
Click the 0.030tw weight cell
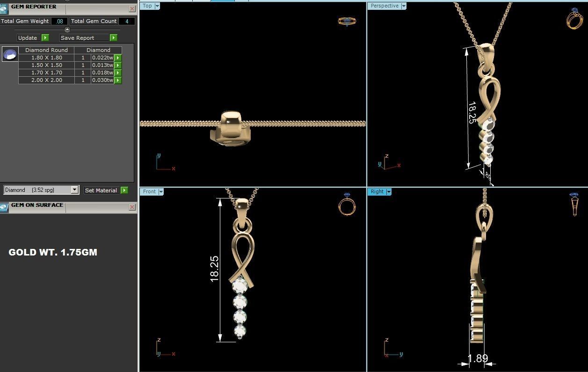point(103,80)
